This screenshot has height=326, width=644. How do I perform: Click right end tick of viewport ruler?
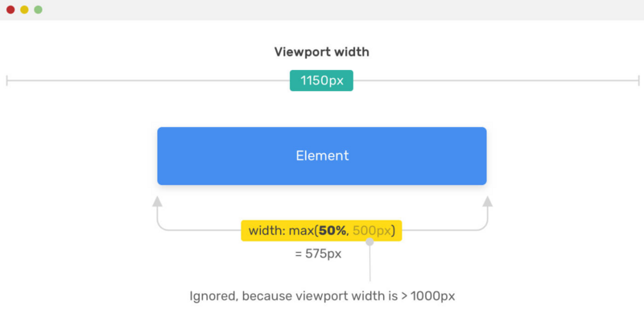click(x=638, y=80)
